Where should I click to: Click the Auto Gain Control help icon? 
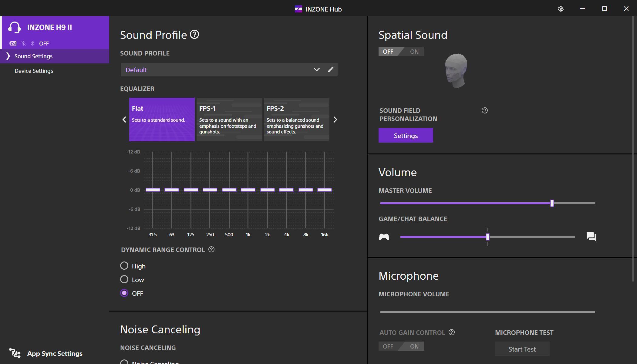coord(452,332)
